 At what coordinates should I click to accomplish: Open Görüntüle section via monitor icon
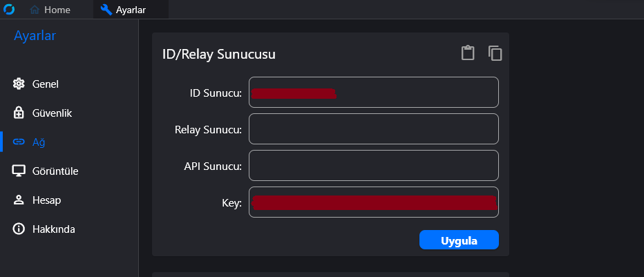19,171
